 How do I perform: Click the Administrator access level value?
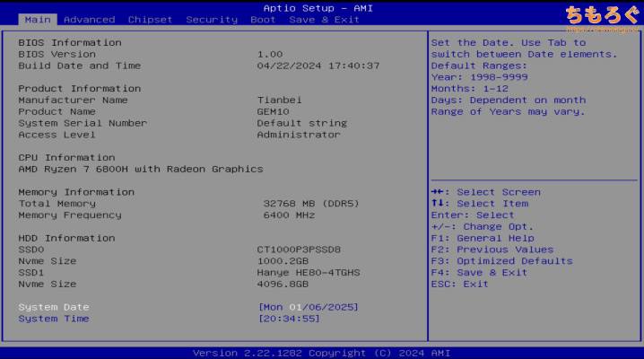pos(299,135)
